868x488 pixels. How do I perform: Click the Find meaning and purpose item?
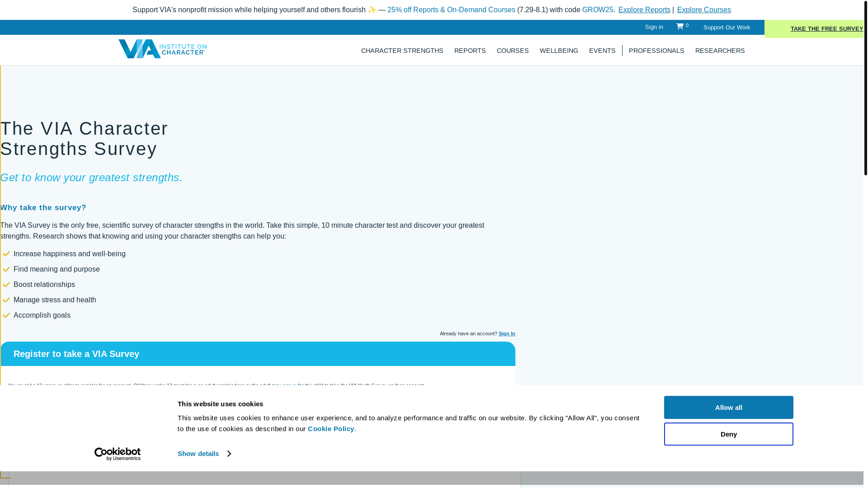(57, 269)
